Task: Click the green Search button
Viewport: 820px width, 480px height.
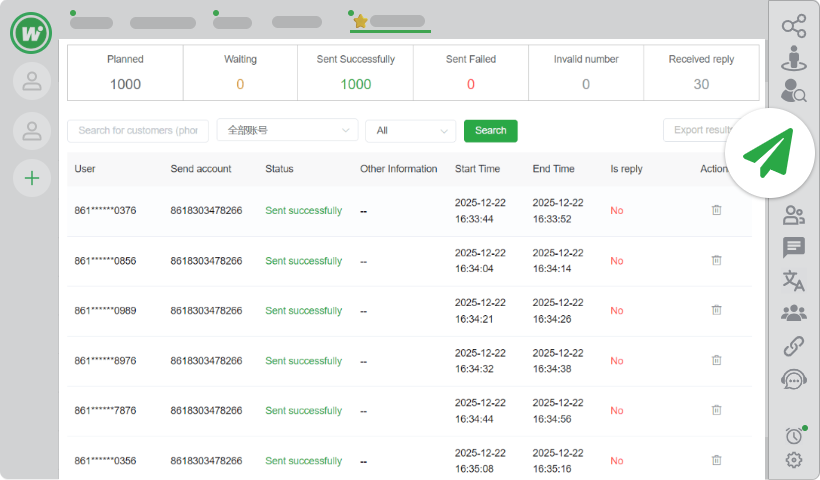Action: pos(490,130)
